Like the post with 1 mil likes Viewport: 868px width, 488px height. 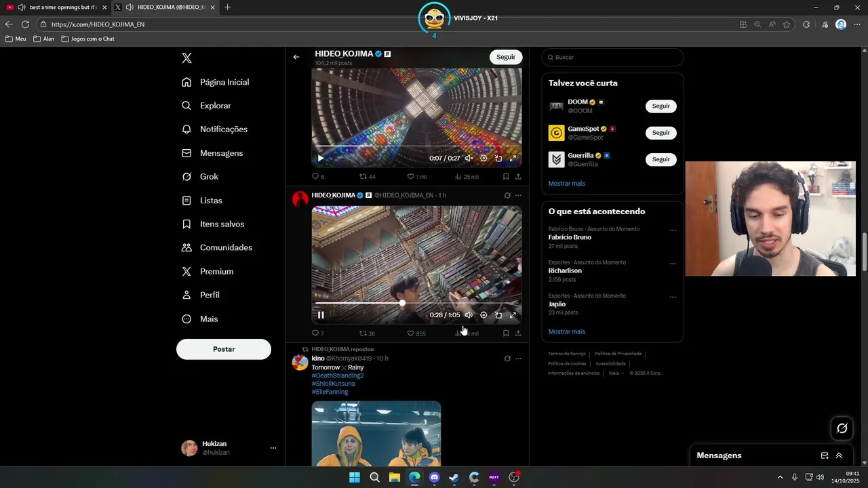tap(416, 177)
